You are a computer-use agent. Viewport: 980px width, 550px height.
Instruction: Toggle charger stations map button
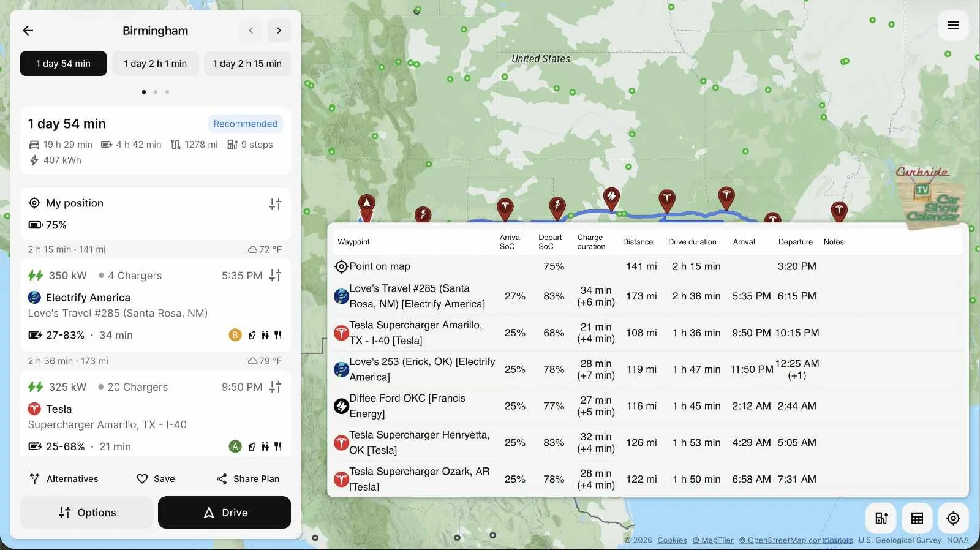(881, 518)
